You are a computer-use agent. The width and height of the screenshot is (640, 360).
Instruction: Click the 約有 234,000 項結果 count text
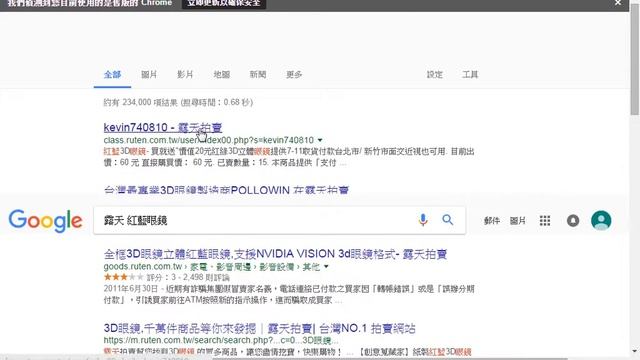178,102
